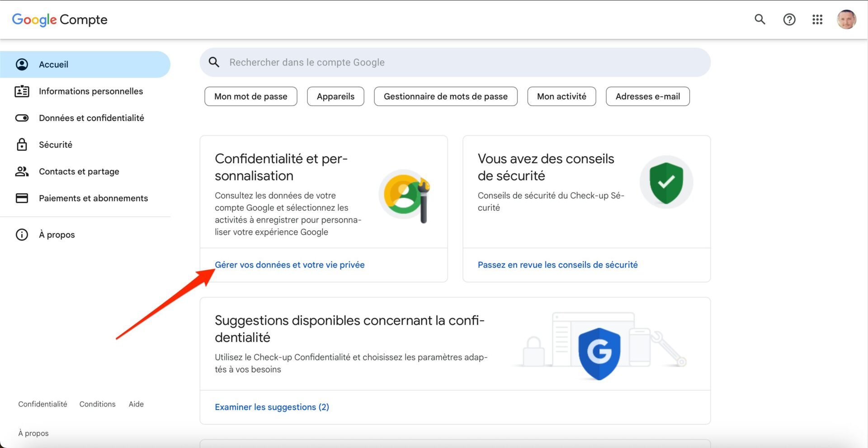Click the green security shield illustration
The height and width of the screenshot is (448, 868).
pyautogui.click(x=666, y=182)
